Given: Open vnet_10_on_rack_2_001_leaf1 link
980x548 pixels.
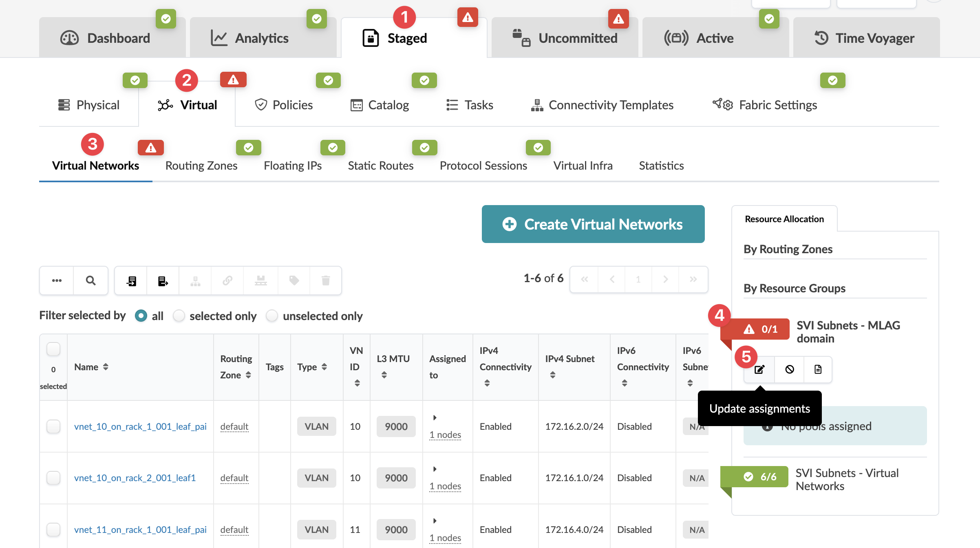Looking at the screenshot, I should (x=135, y=477).
